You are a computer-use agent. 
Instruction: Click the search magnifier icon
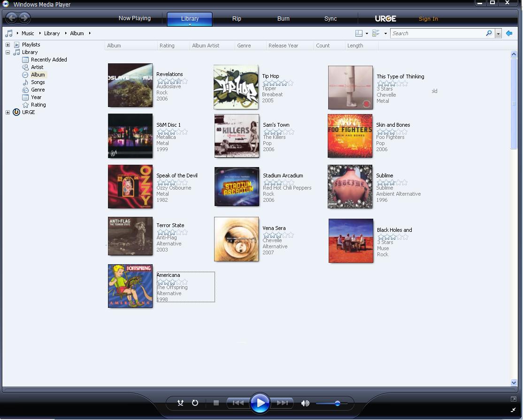pyautogui.click(x=489, y=33)
